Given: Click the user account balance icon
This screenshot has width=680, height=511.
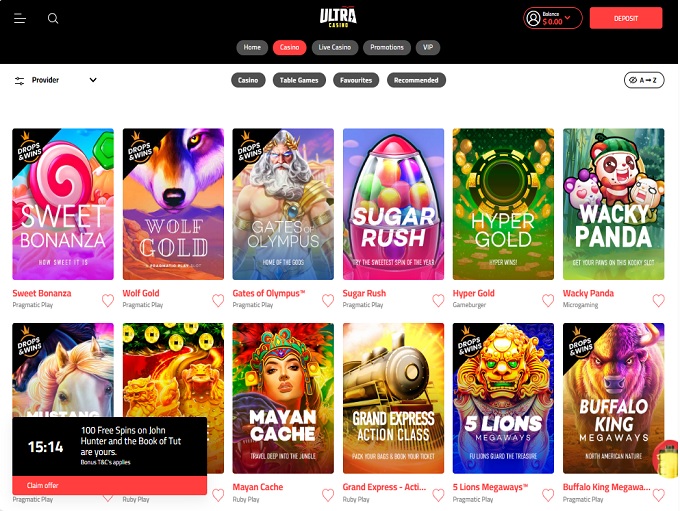Looking at the screenshot, I should [534, 18].
